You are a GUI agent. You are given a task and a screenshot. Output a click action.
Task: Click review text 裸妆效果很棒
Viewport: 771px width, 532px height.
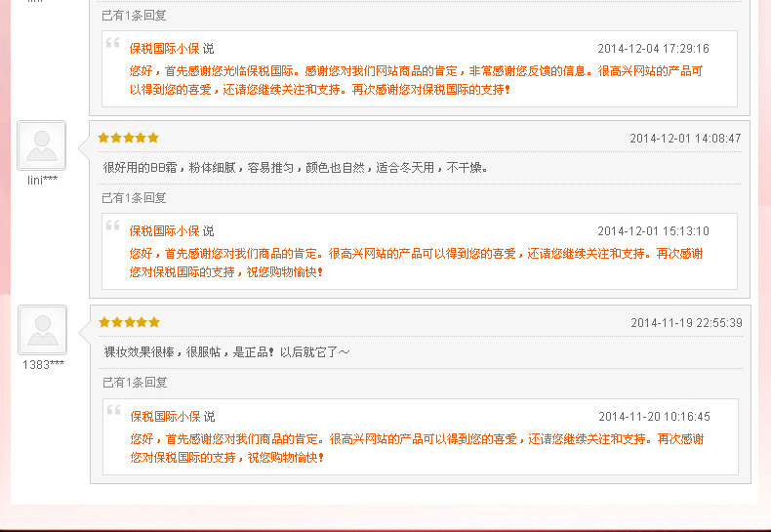[226, 352]
